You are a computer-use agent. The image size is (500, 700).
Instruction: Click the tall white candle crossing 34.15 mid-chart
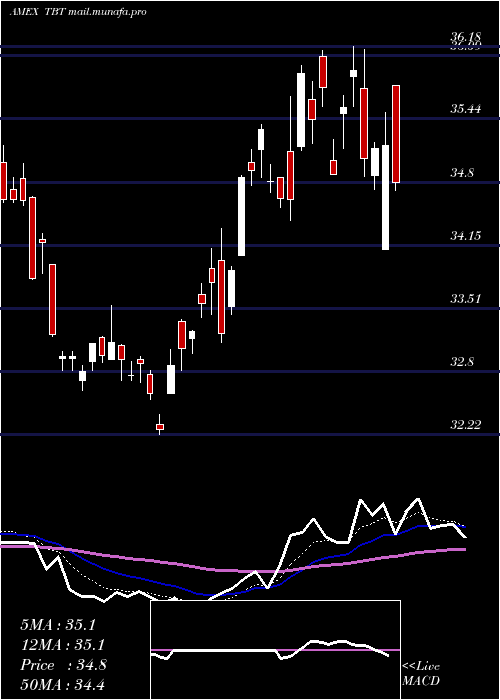pyautogui.click(x=241, y=216)
